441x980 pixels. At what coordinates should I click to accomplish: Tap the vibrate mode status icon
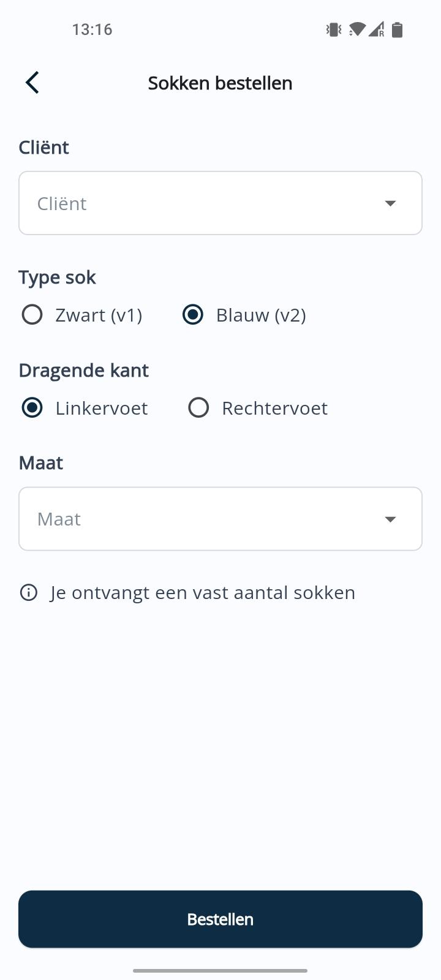334,29
